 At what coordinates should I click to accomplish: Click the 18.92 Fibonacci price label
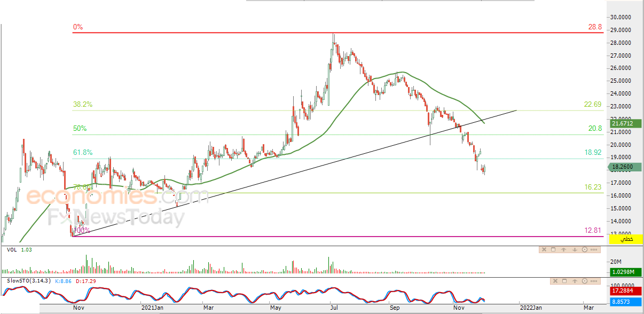point(593,153)
